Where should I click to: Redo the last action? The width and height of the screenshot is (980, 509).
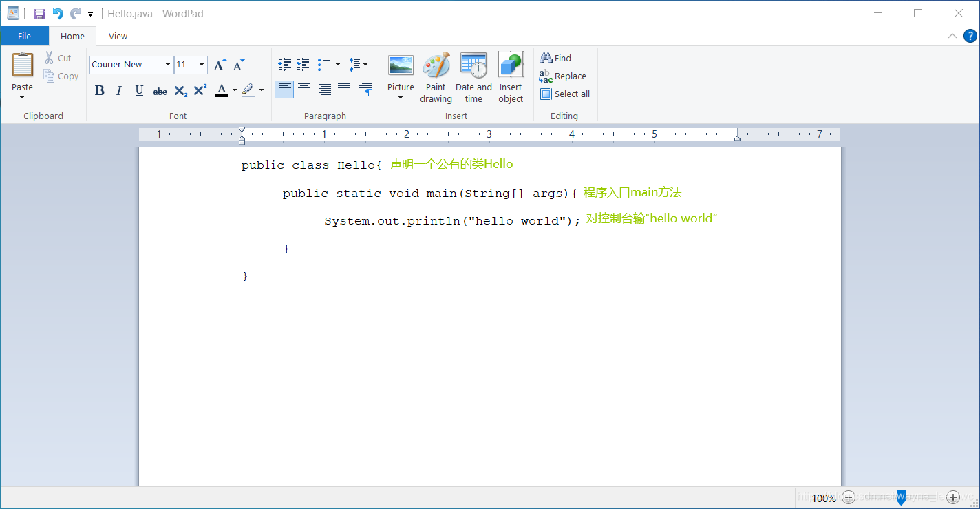click(x=75, y=14)
